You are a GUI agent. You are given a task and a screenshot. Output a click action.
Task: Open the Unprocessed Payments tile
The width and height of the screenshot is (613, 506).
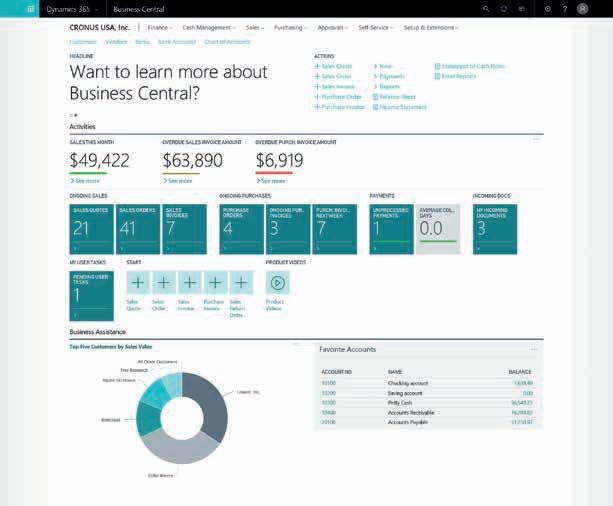click(391, 229)
